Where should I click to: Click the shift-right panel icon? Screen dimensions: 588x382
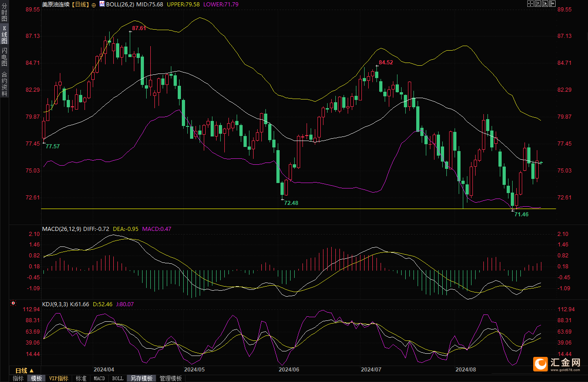coord(552,4)
